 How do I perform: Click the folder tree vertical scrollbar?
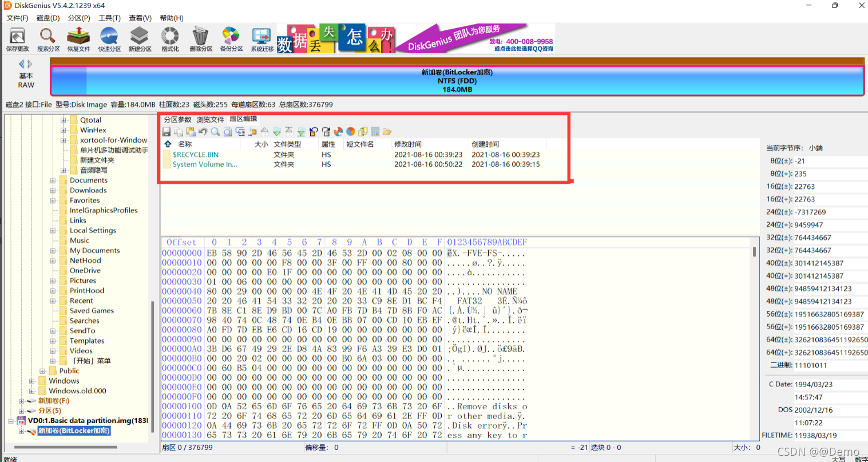(153, 366)
